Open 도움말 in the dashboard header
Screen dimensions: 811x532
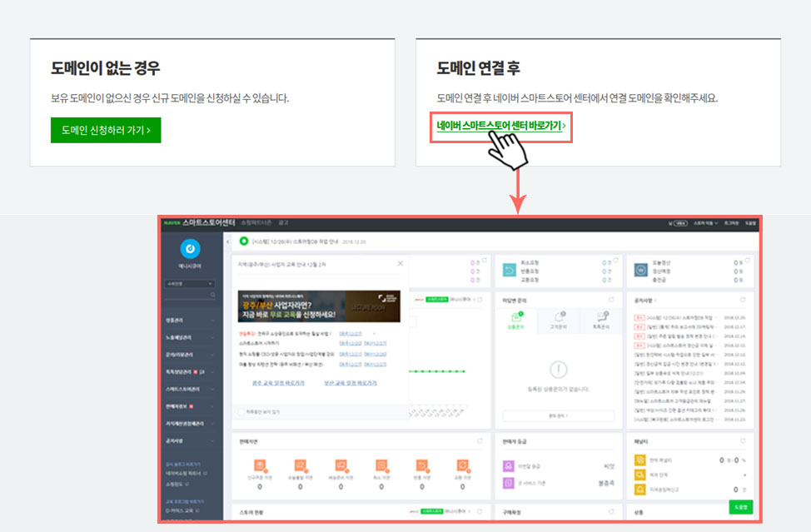pyautogui.click(x=750, y=223)
